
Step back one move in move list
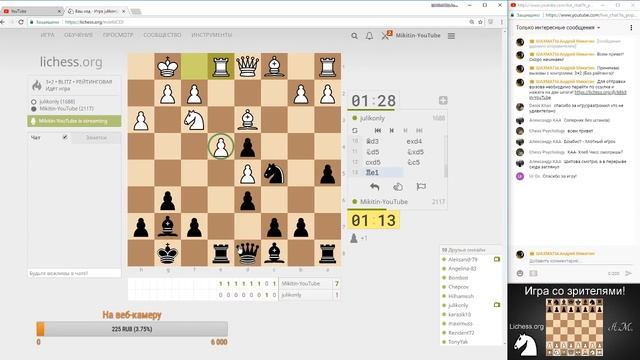point(391,131)
